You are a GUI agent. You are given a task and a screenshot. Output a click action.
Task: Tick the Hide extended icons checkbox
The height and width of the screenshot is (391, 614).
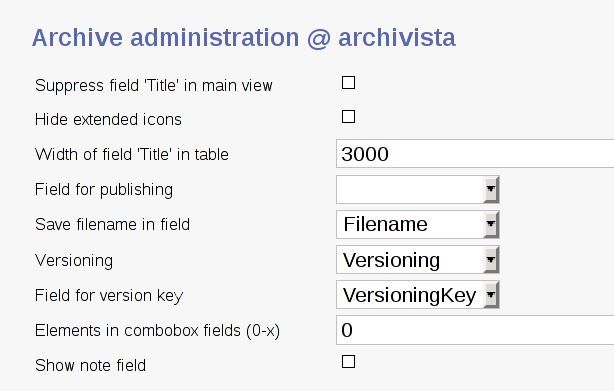pos(348,117)
